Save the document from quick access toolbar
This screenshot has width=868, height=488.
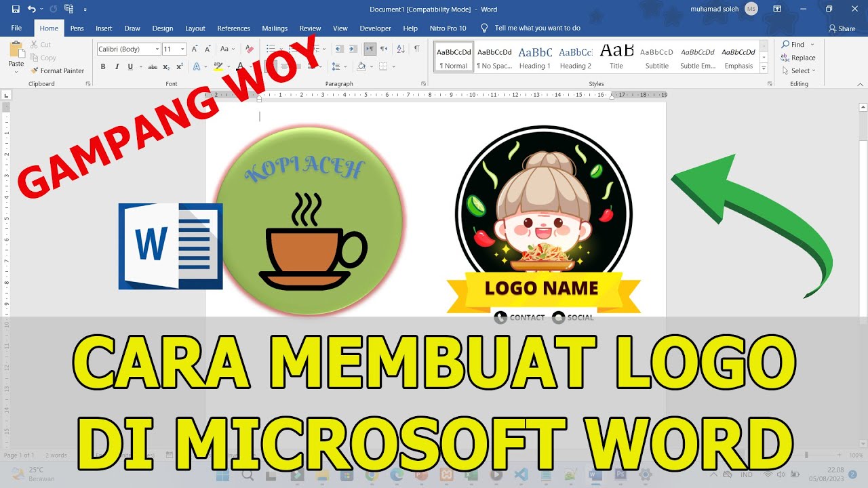click(16, 9)
